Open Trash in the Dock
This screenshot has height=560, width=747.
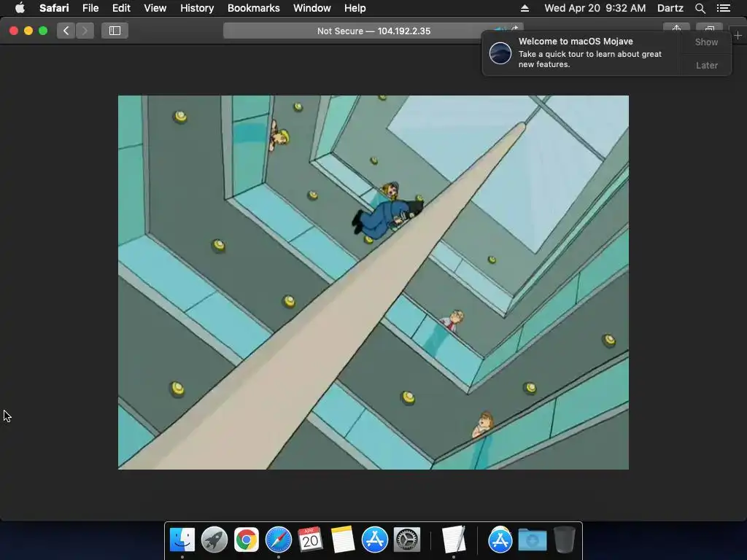[565, 540]
